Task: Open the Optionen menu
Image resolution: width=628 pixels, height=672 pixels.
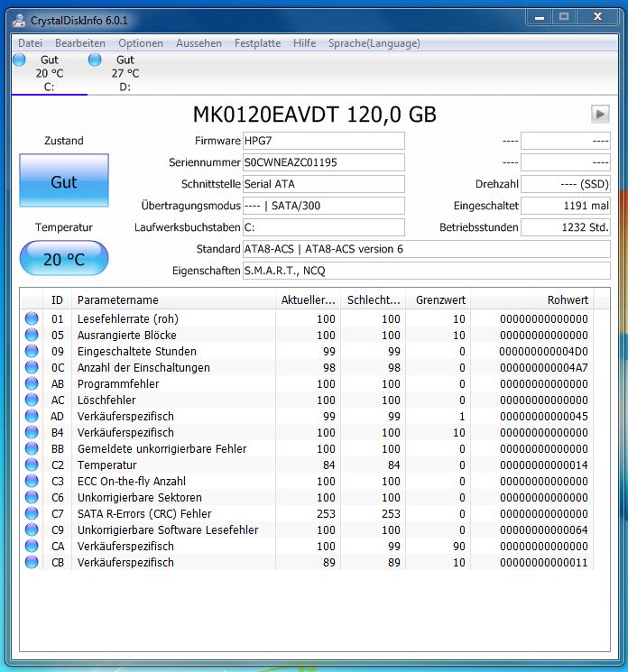Action: [141, 43]
